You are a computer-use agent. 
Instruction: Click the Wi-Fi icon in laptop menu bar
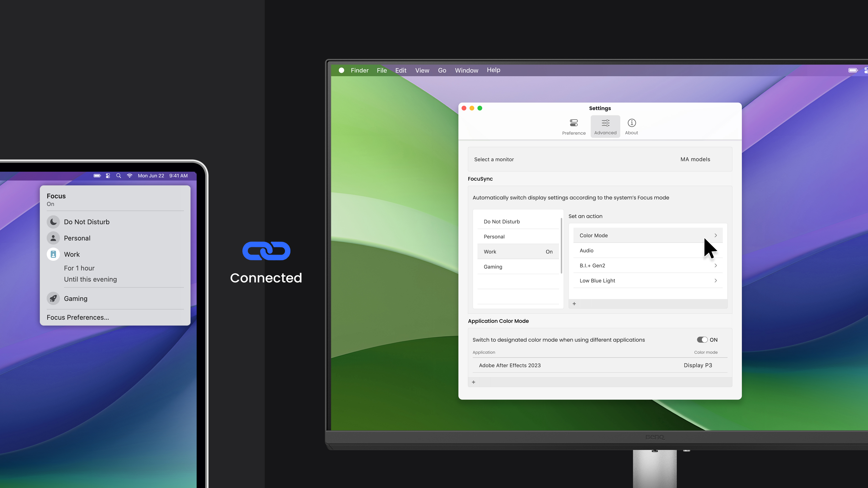(129, 176)
